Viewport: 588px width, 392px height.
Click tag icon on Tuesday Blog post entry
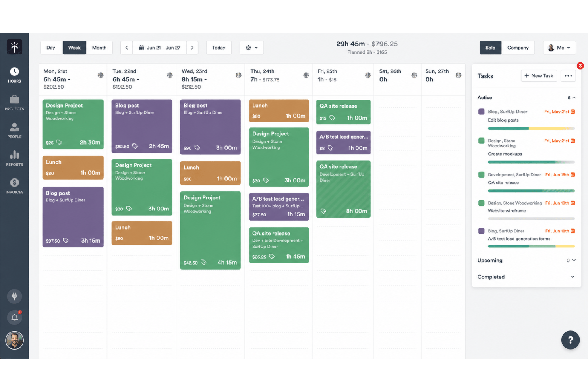(135, 146)
